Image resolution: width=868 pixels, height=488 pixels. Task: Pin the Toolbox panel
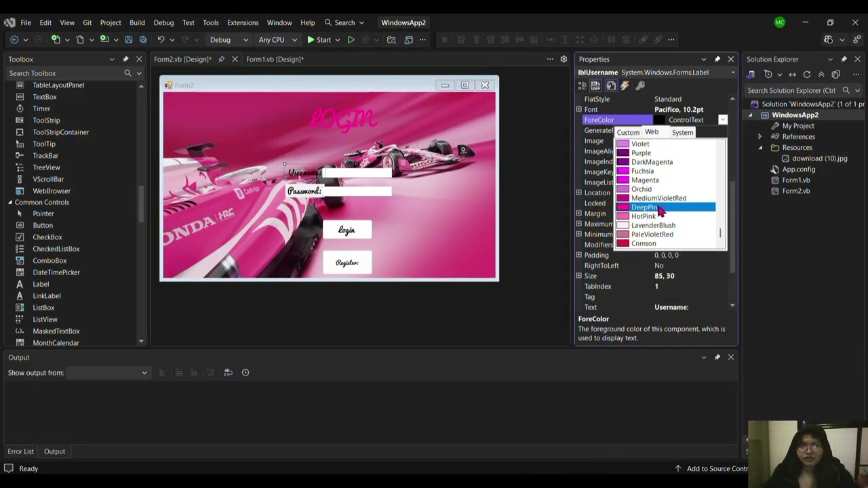125,59
